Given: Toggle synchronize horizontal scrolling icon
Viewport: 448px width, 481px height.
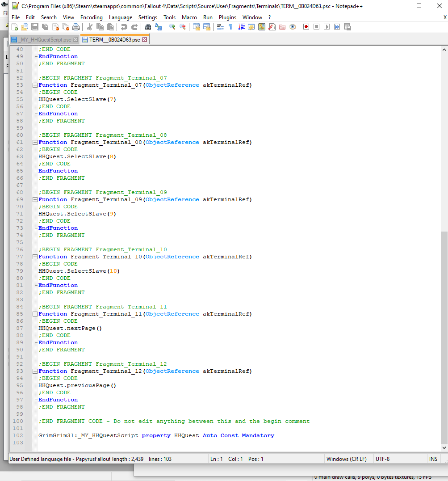Looking at the screenshot, I should point(207,27).
